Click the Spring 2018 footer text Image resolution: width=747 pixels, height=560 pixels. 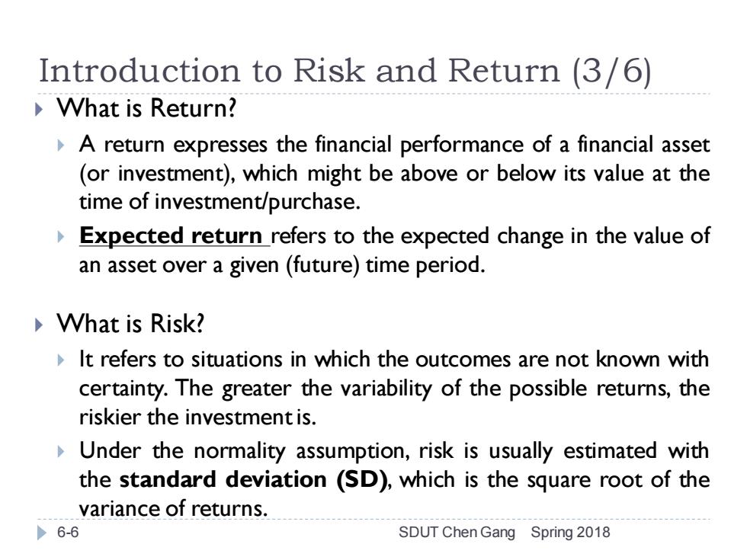(571, 533)
